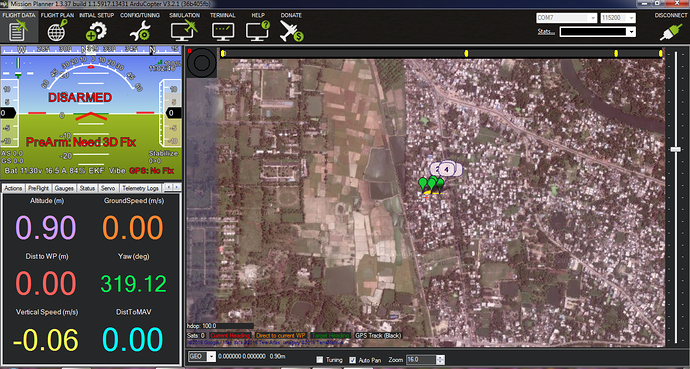This screenshot has height=369, width=690.
Task: Click waypoint marker 4 on map
Action: 447,169
